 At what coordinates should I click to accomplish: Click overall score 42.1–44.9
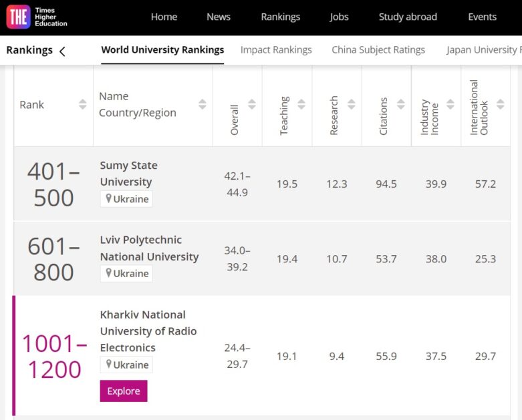point(237,184)
